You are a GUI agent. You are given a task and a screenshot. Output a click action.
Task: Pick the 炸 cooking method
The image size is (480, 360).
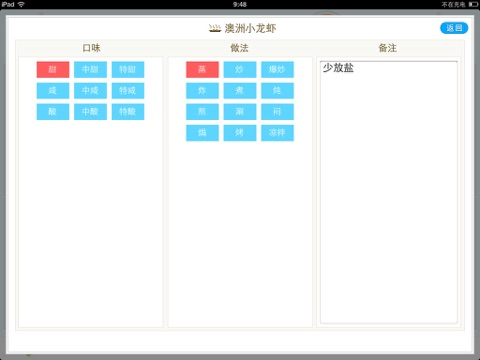[202, 90]
